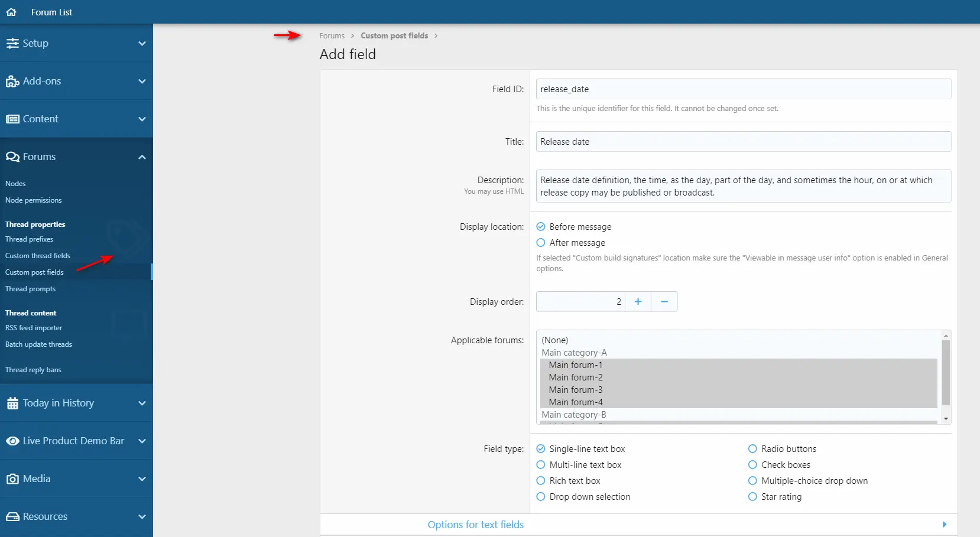
Task: Click forums list scroll down arrow
Action: pos(946,419)
